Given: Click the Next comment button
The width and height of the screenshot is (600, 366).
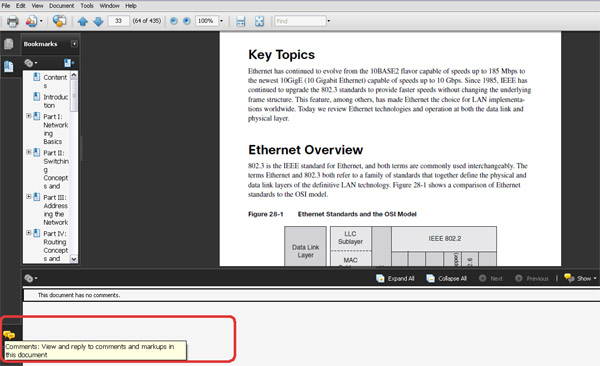Looking at the screenshot, I should (x=491, y=278).
